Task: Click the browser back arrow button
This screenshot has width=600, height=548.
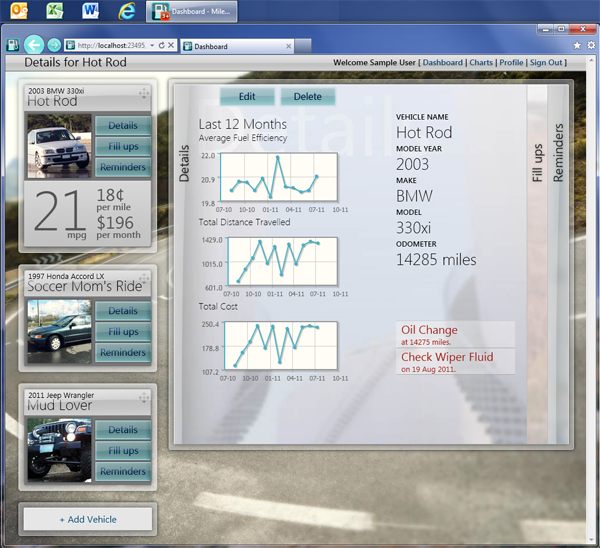Action: [34, 45]
